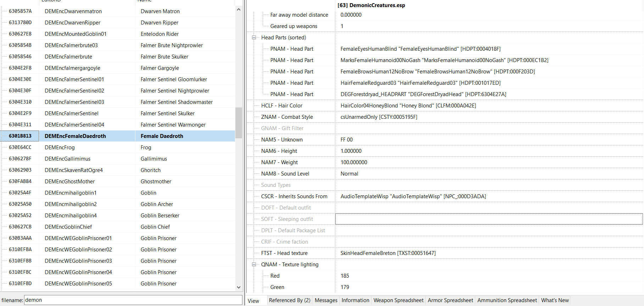Open the Information tab
Image resolution: width=644 pixels, height=306 pixels.
[355, 300]
